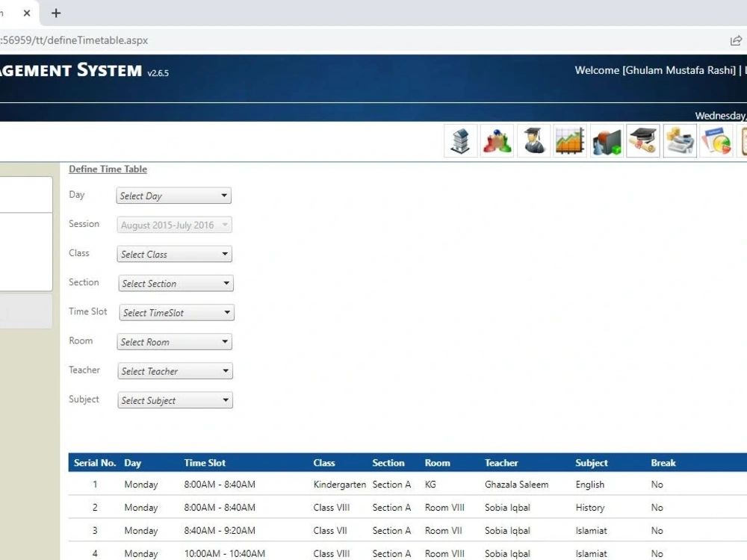Click Welcome Ghulam Mustafa Rashi text
747x560 pixels.
coord(655,70)
